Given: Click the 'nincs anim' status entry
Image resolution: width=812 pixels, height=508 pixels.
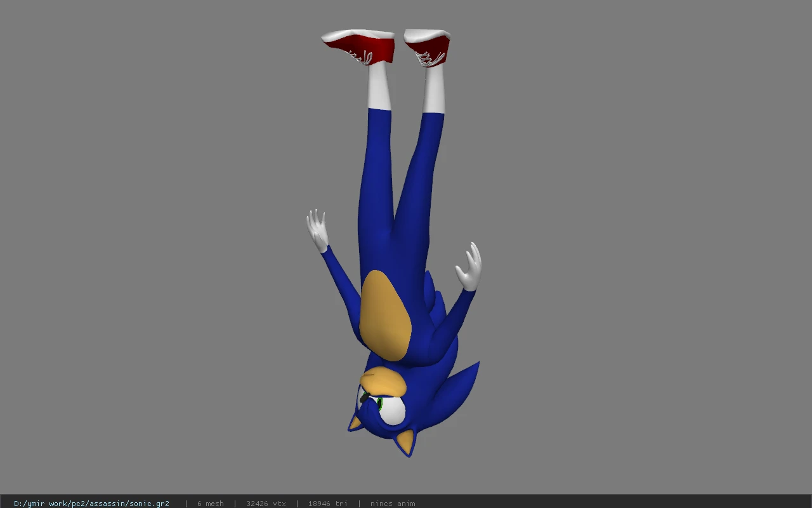Looking at the screenshot, I should tap(393, 504).
